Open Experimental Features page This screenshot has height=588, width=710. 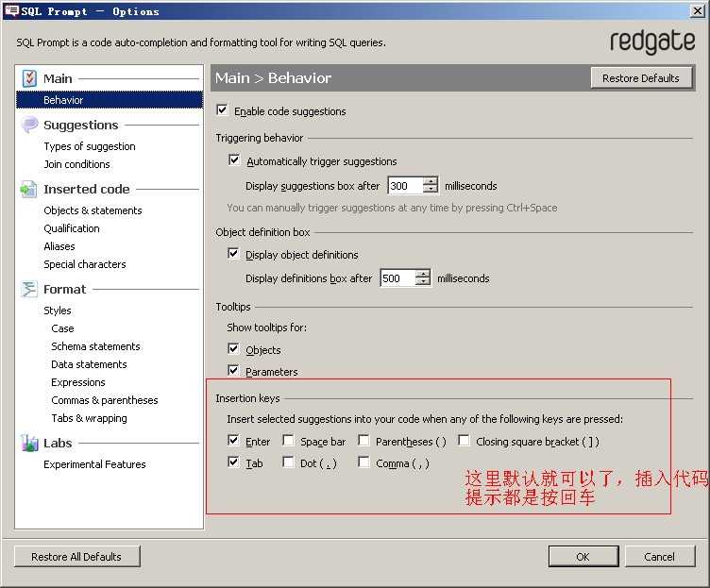tap(94, 464)
